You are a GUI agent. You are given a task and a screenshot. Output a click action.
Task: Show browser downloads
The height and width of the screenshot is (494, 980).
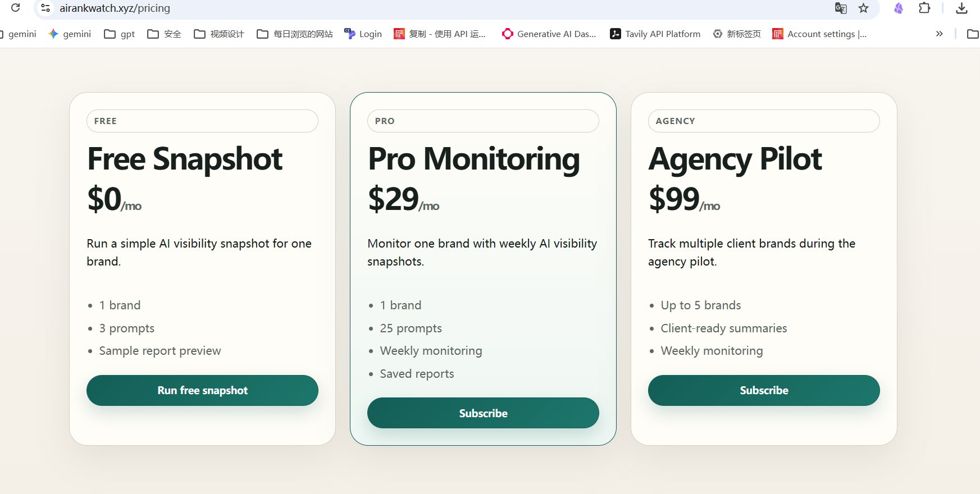pos(961,8)
